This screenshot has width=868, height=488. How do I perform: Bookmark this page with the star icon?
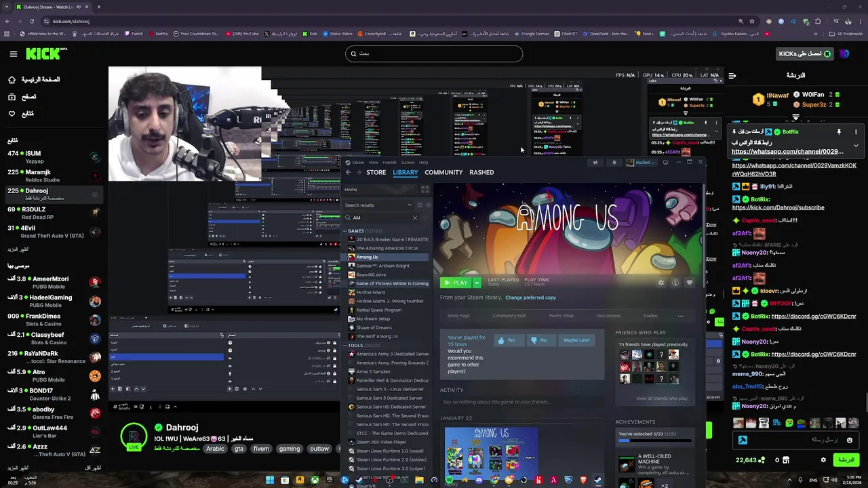752,21
